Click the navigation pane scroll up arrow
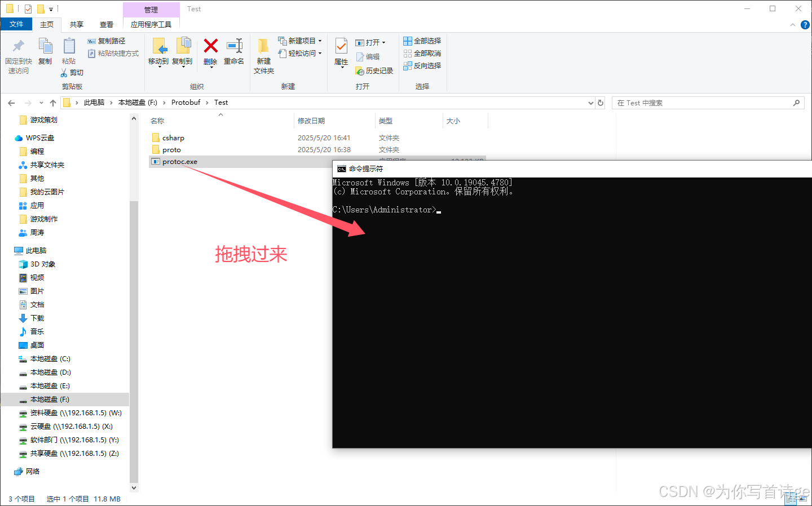 coord(134,118)
